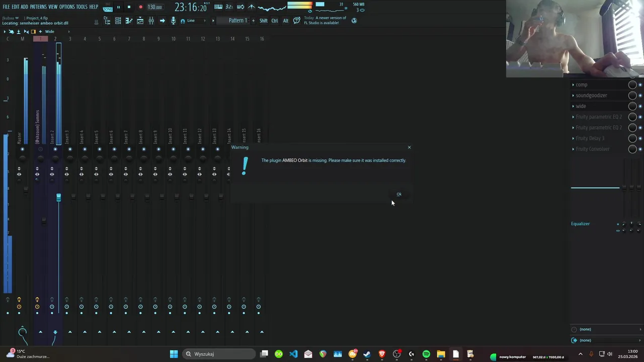Toggle the metronome icon
The height and width of the screenshot is (362, 644).
252,7
